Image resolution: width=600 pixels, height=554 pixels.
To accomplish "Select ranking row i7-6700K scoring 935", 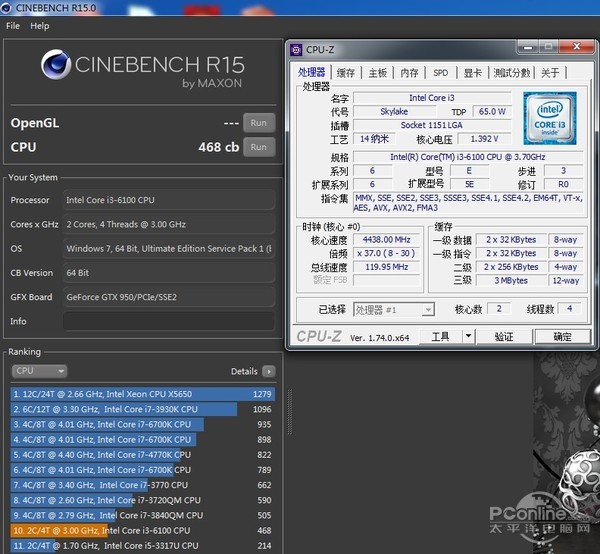I will click(142, 424).
